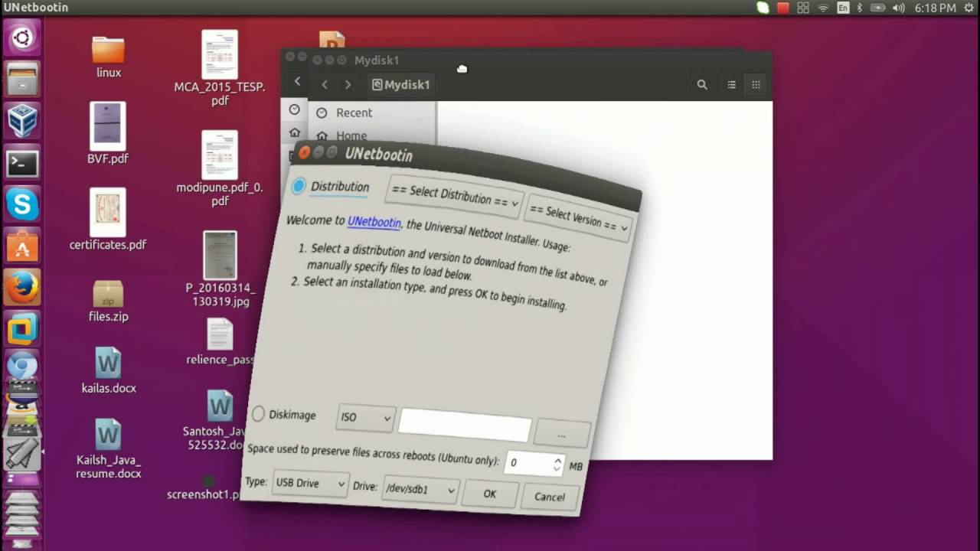Click the 6:18 PM clock
Viewport: 980px width, 551px height.
pyautogui.click(x=935, y=8)
